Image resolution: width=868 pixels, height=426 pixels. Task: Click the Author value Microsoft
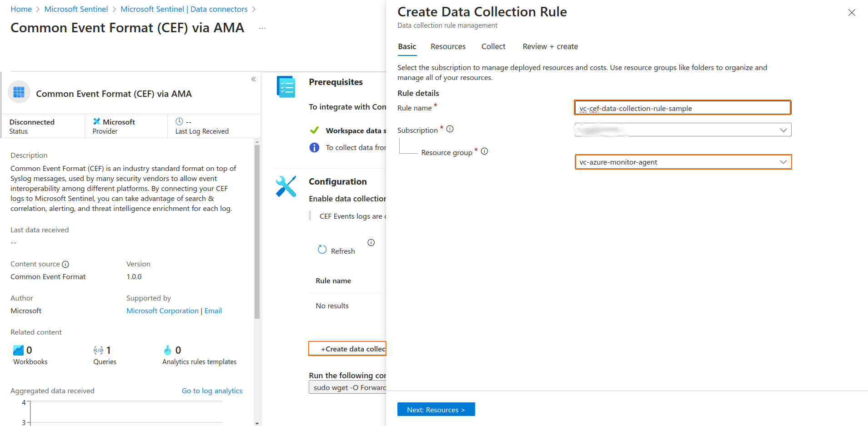point(26,311)
